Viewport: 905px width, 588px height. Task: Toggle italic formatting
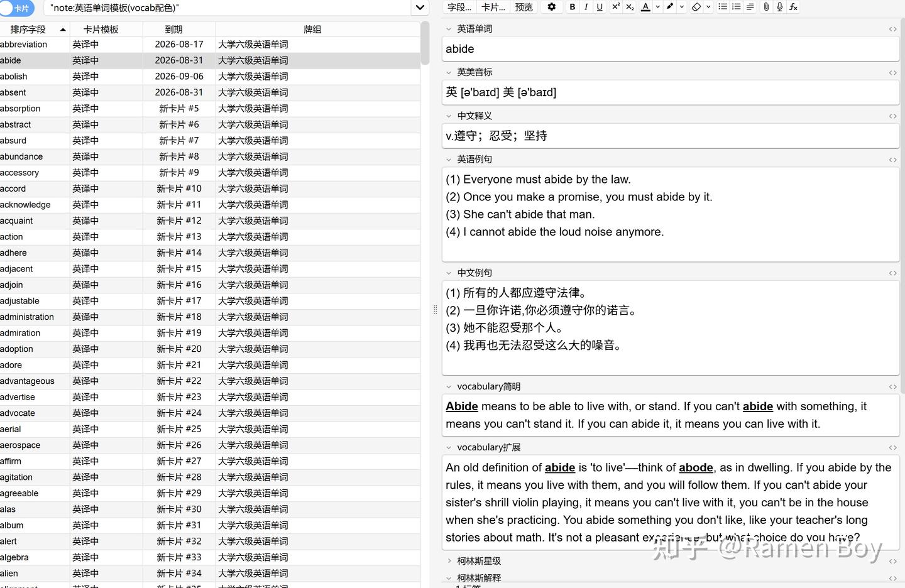pos(586,7)
